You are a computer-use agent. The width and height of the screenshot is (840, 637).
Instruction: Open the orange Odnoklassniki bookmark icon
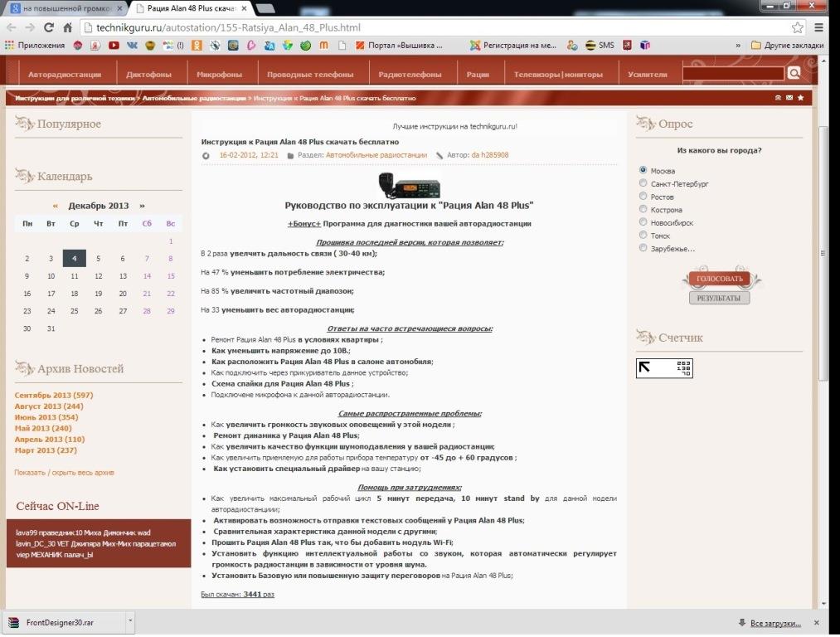click(x=197, y=46)
